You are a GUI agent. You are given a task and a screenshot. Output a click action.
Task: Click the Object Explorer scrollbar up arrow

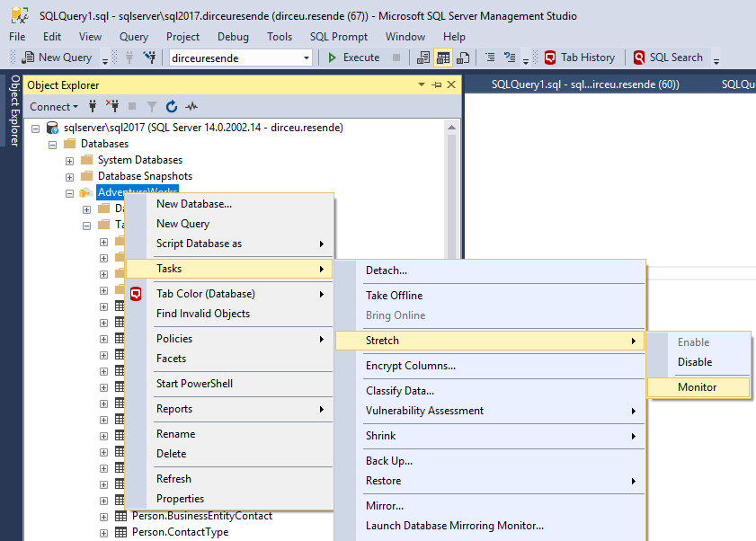[x=451, y=128]
